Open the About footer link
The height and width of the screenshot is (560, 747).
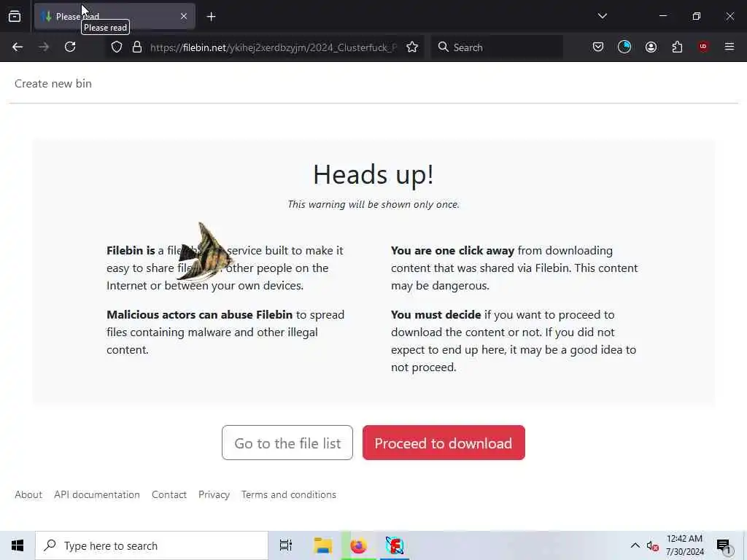point(28,495)
